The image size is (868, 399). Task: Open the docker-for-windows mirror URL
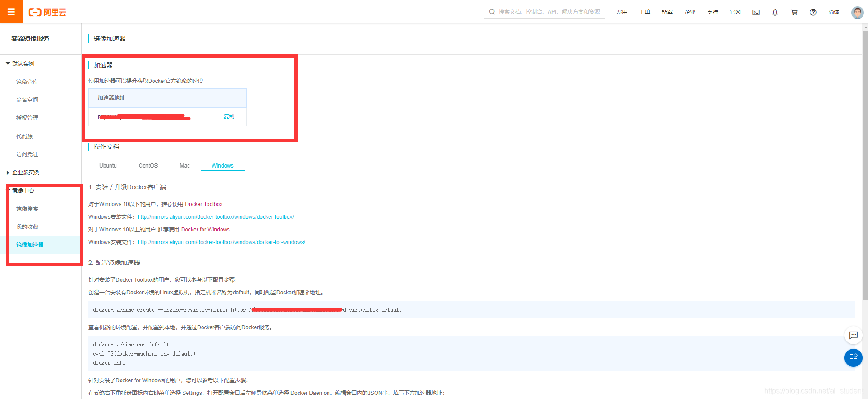tap(222, 242)
